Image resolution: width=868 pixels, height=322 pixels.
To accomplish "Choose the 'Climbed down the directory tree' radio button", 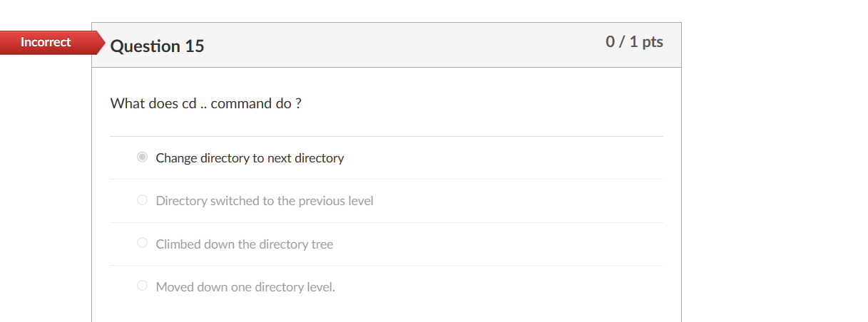I will 142,244.
